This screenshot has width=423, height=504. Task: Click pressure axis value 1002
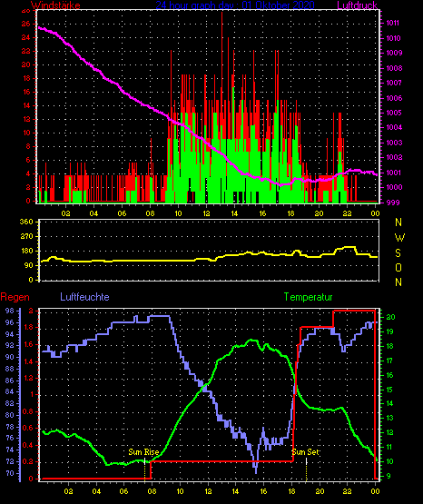pos(394,157)
